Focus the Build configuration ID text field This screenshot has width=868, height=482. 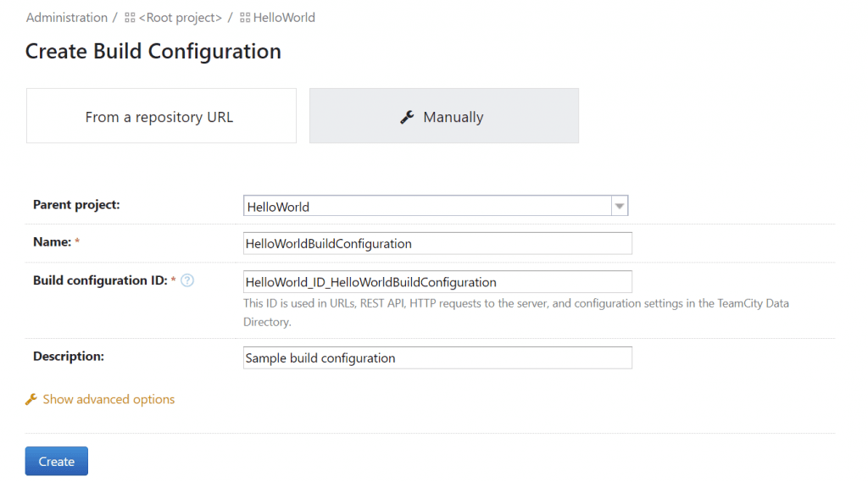(x=437, y=282)
